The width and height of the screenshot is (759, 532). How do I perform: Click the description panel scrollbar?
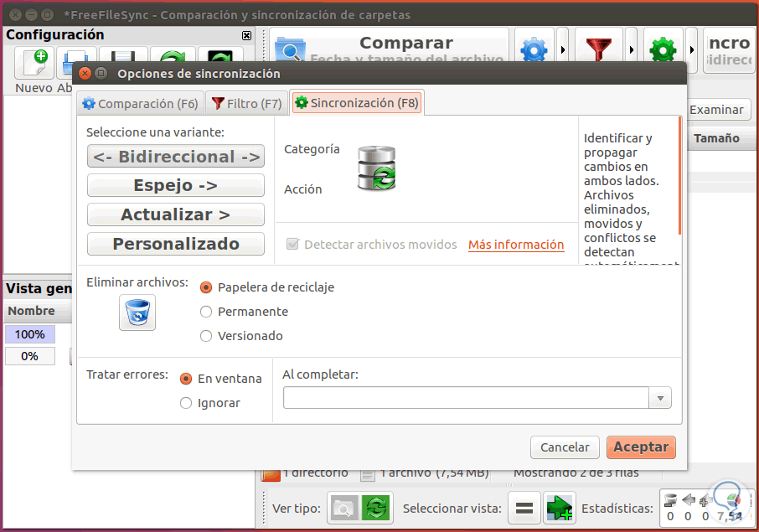click(x=680, y=177)
